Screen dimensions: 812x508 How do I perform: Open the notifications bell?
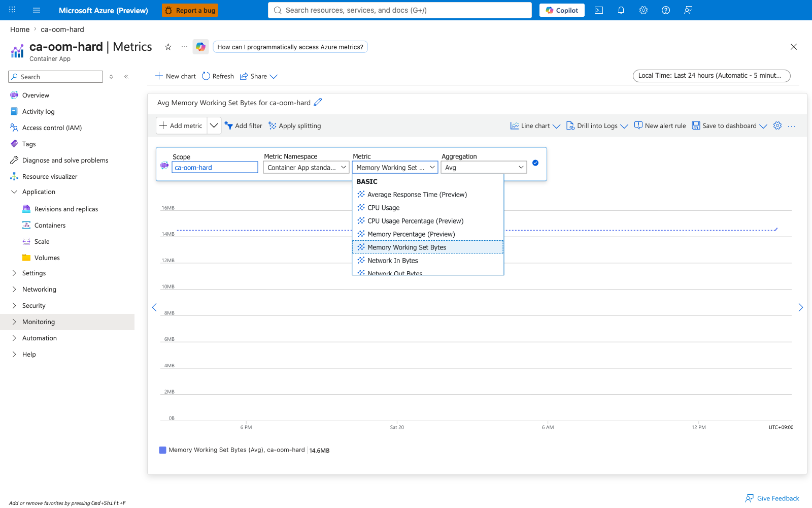pos(621,10)
